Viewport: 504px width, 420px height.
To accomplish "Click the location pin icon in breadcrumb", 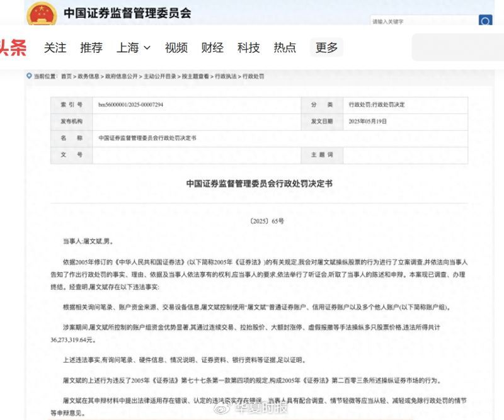I will [x=29, y=76].
